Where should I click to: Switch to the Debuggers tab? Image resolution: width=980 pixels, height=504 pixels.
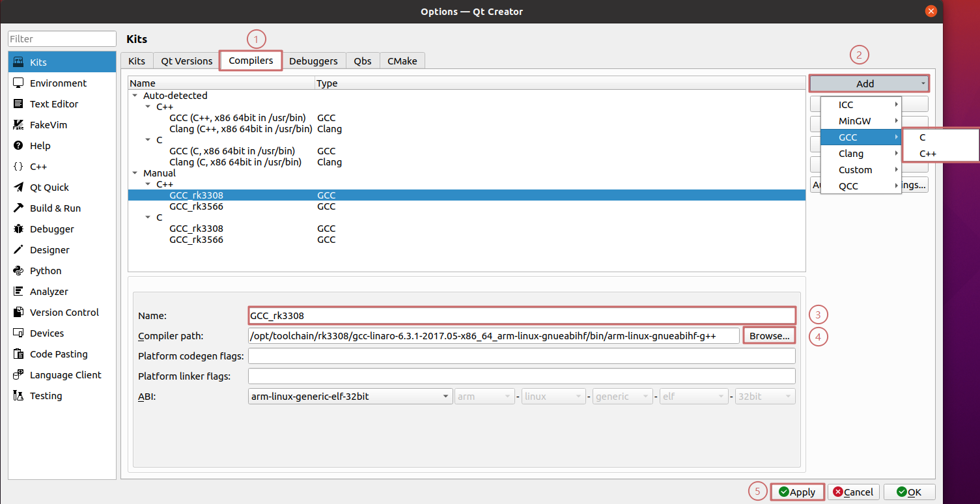(x=313, y=61)
